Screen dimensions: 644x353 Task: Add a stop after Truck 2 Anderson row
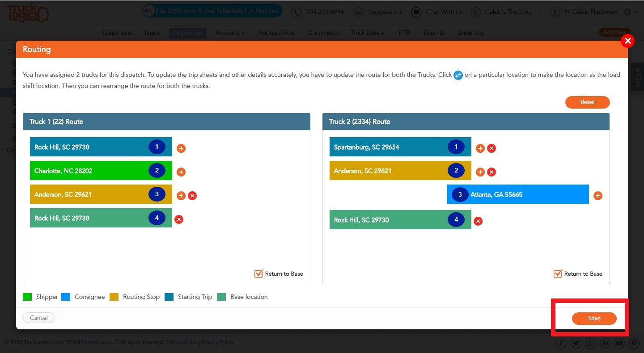point(480,172)
